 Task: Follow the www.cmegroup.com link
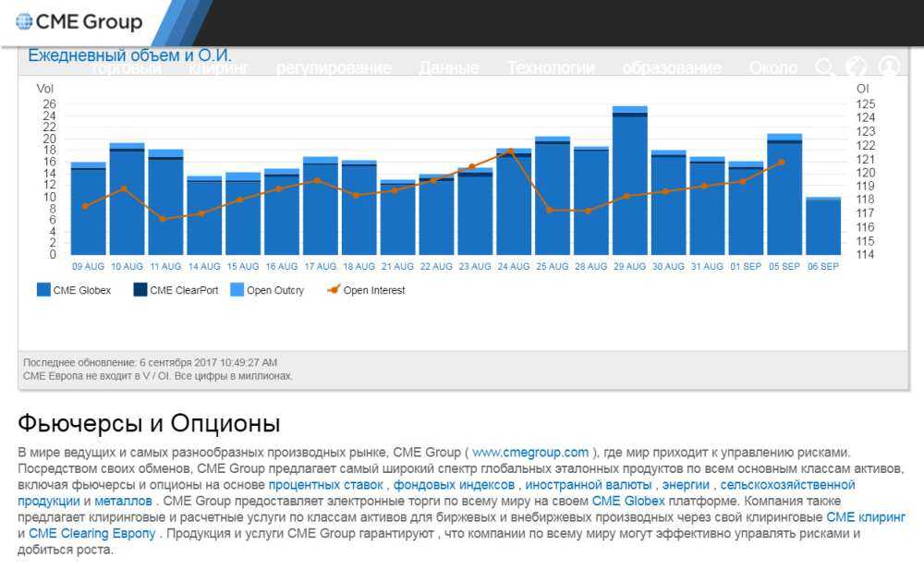[x=530, y=453]
